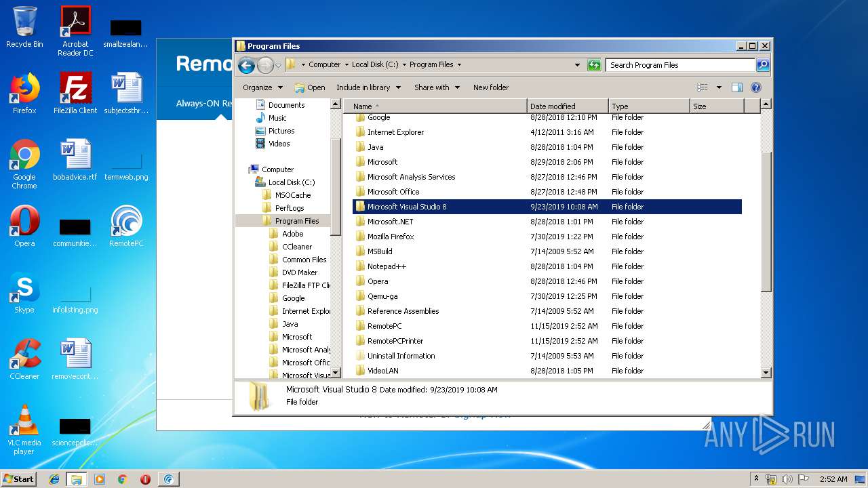The height and width of the screenshot is (488, 868).
Task: Launch FileZilla Client desktop shortcut
Action: 75,94
